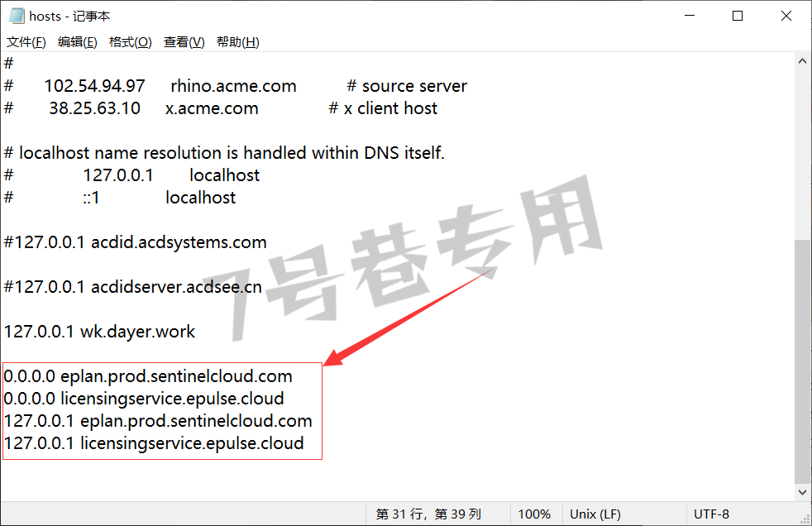
Task: Close the hosts Notepad window
Action: [x=786, y=16]
